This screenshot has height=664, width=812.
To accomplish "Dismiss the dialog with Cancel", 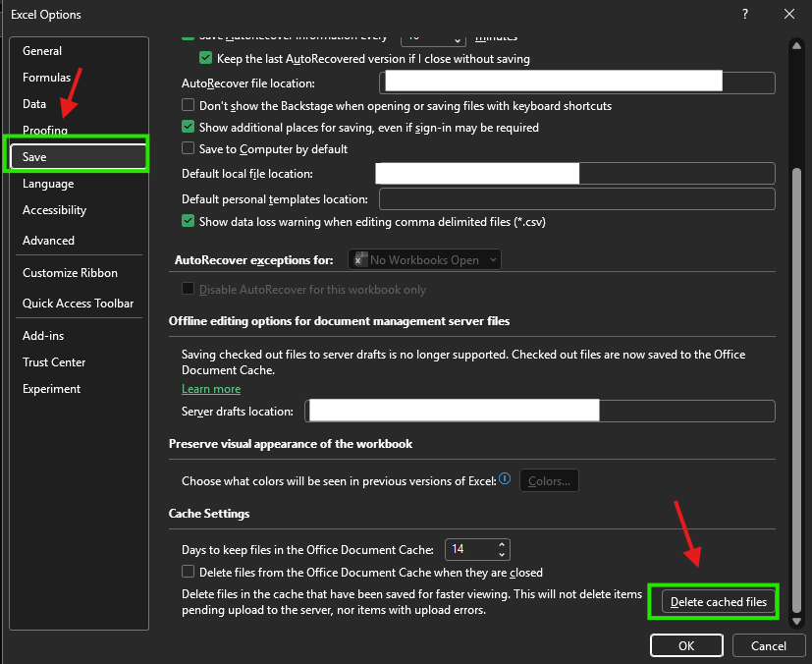I will point(768,646).
